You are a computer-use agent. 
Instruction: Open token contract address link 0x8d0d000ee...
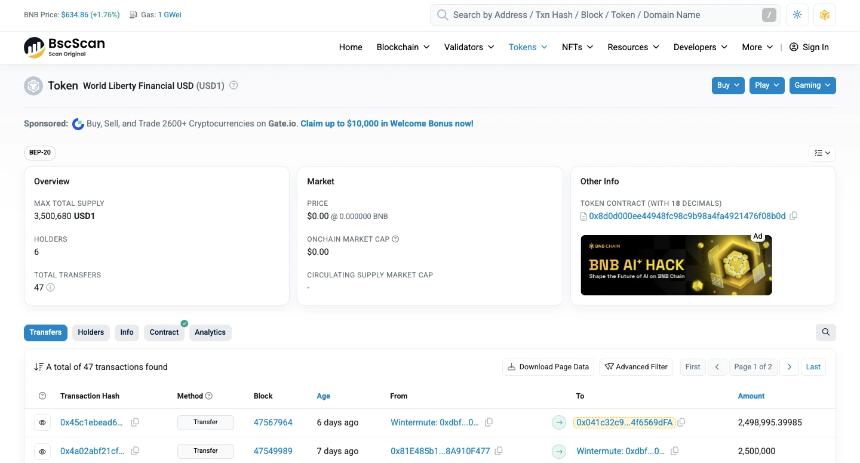coord(687,216)
